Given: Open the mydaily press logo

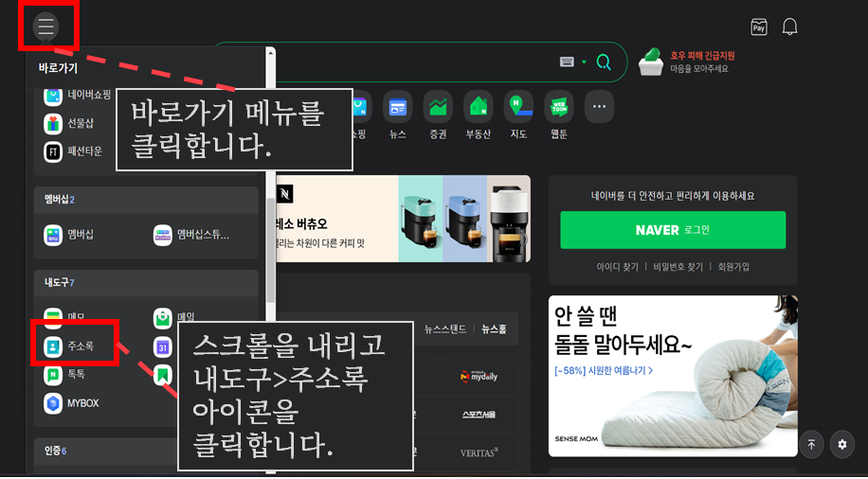Looking at the screenshot, I should point(479,377).
